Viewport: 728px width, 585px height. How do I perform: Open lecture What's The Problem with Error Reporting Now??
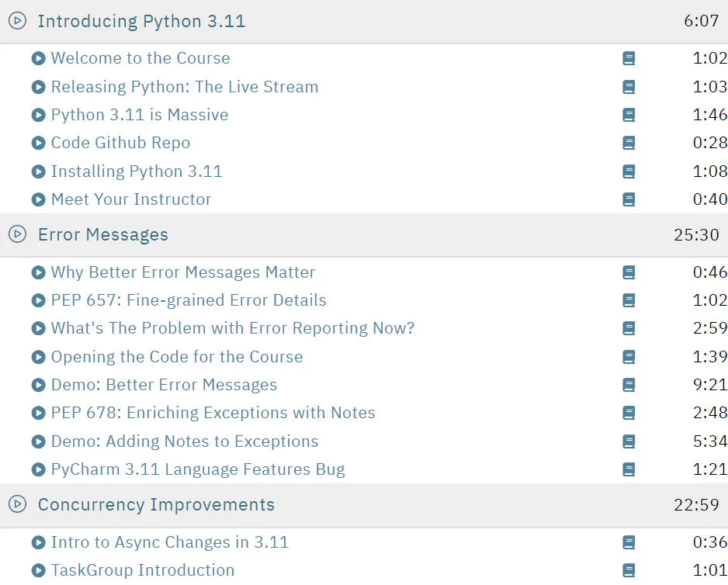(x=233, y=328)
